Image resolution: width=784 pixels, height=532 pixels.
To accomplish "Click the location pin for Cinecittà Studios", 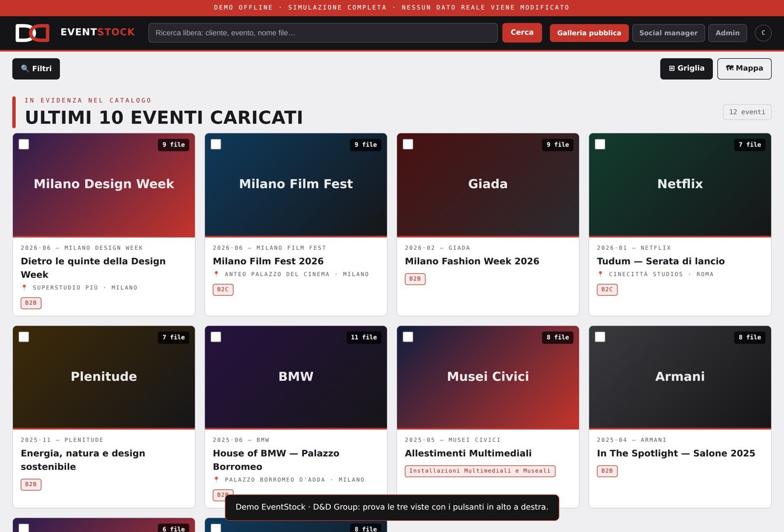I will pos(600,274).
